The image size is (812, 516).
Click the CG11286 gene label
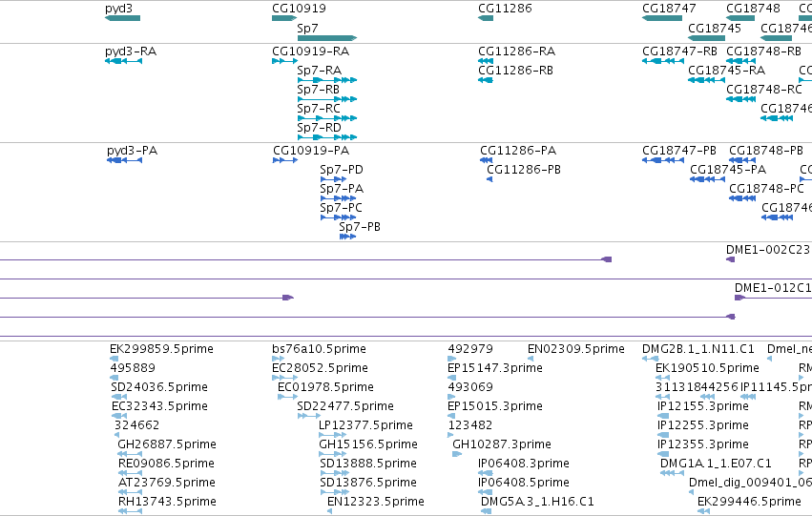coord(505,9)
